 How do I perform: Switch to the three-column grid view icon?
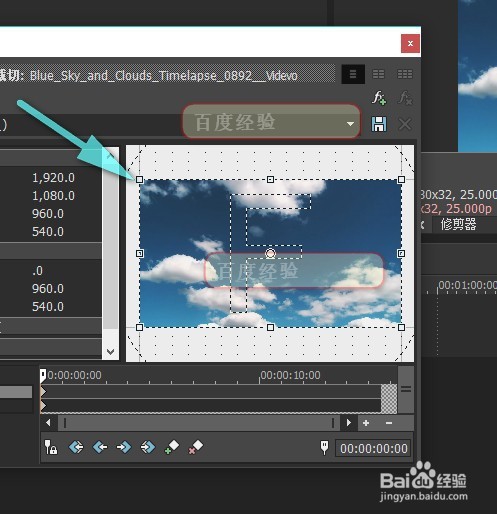click(405, 74)
